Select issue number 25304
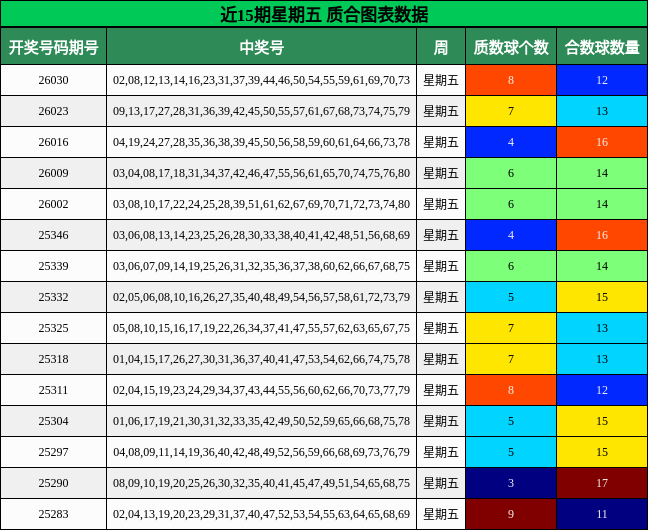 point(53,421)
